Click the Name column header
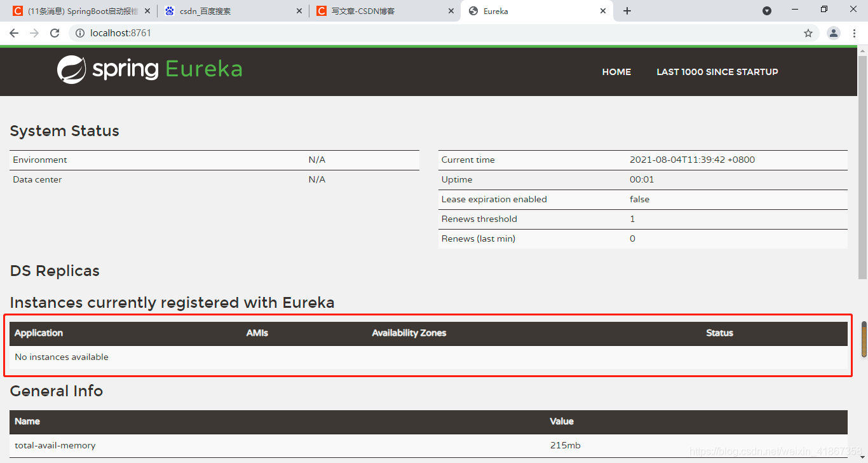This screenshot has height=463, width=868. pos(27,421)
